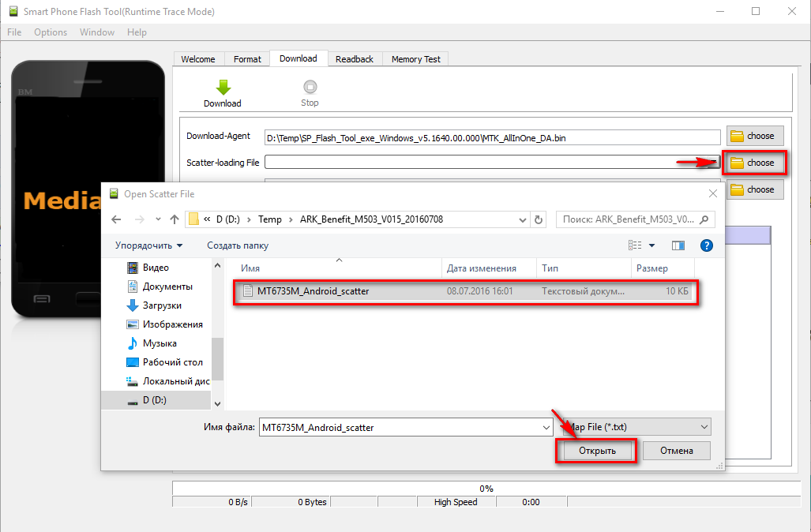Click the green Download arrow icon
Screen dimensions: 811x532
[223, 87]
